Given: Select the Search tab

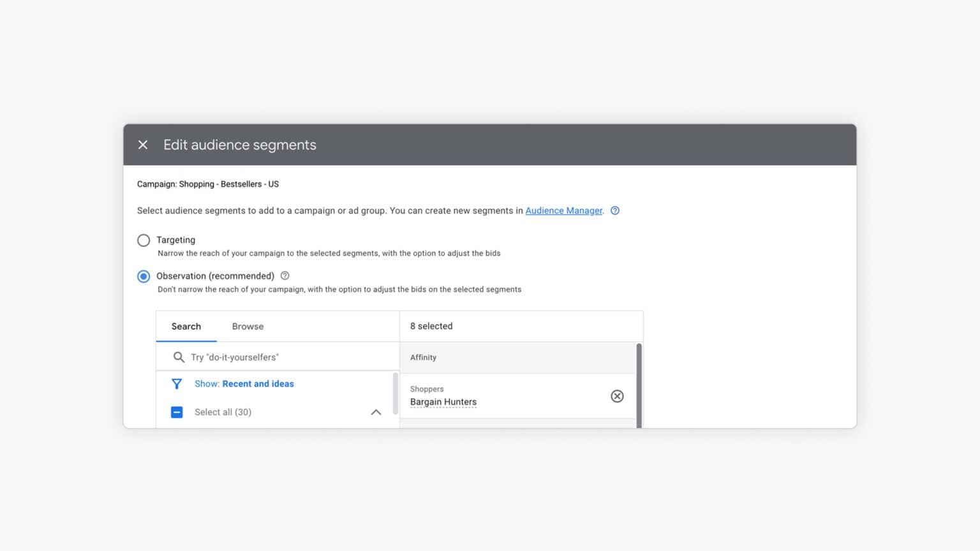Looking at the screenshot, I should click(186, 326).
